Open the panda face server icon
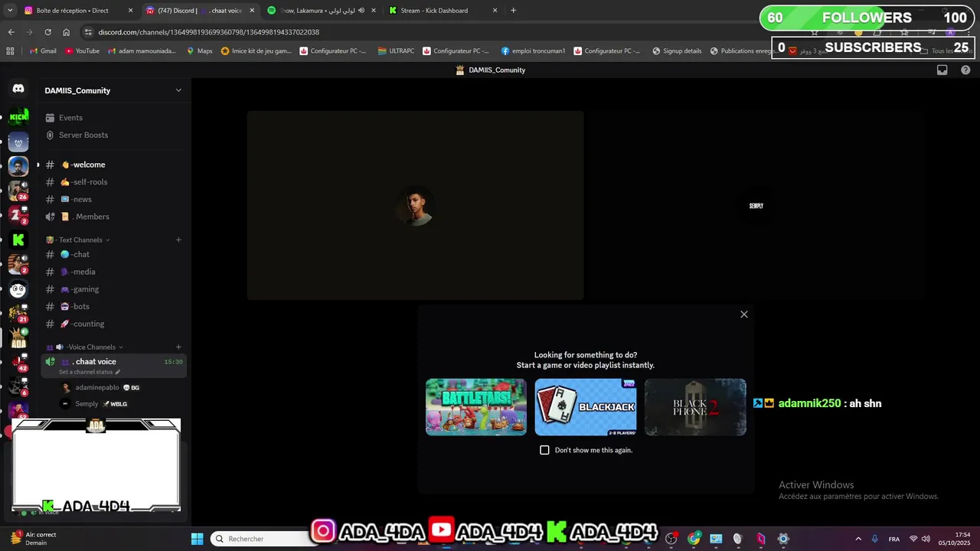Viewport: 980px width, 551px height. [x=18, y=289]
